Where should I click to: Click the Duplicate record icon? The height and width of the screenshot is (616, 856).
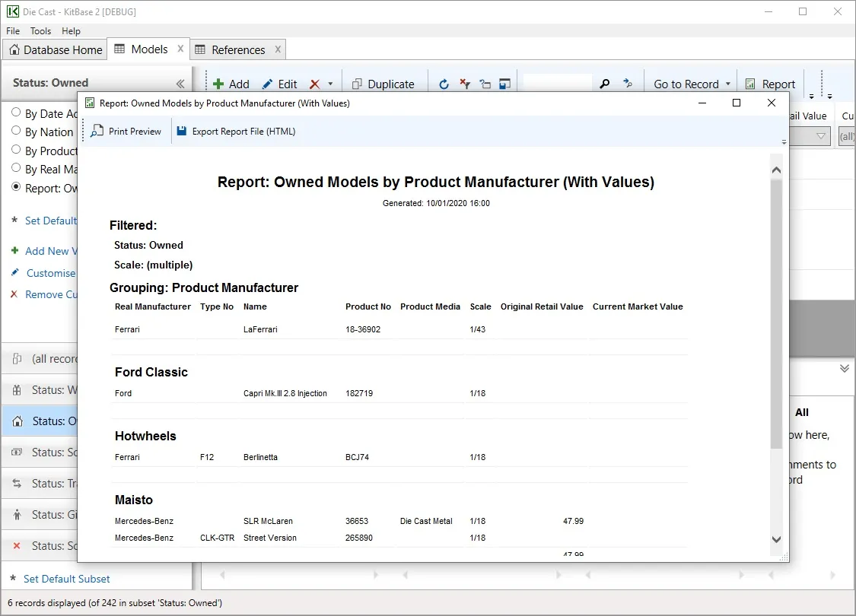(x=356, y=84)
